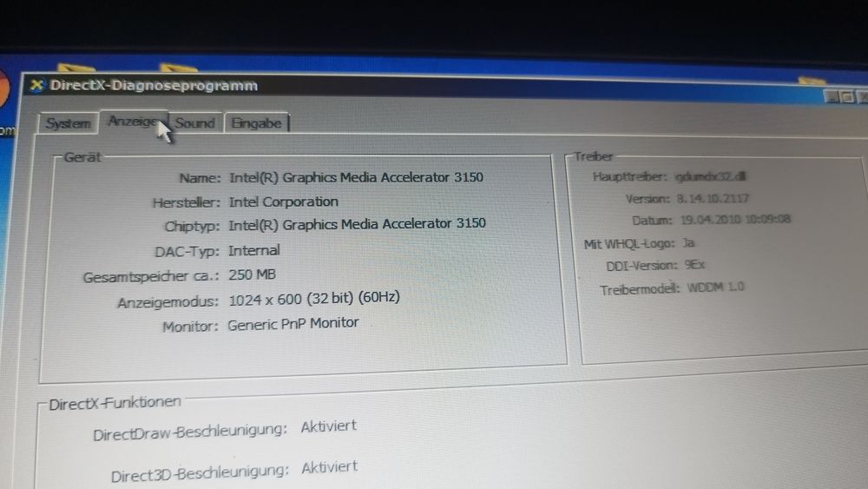Click the DirectX-Diagnoseprogramm title text
This screenshot has width=868, height=489.
pyautogui.click(x=154, y=86)
